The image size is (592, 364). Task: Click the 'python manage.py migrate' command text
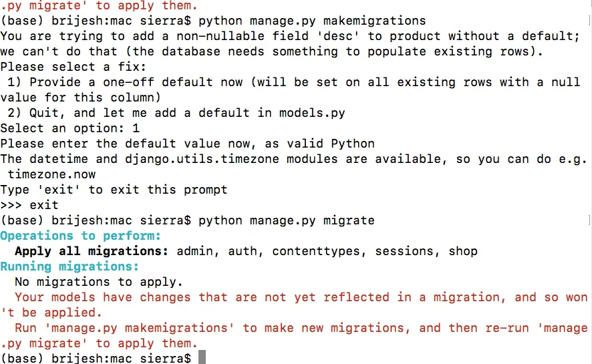(287, 220)
